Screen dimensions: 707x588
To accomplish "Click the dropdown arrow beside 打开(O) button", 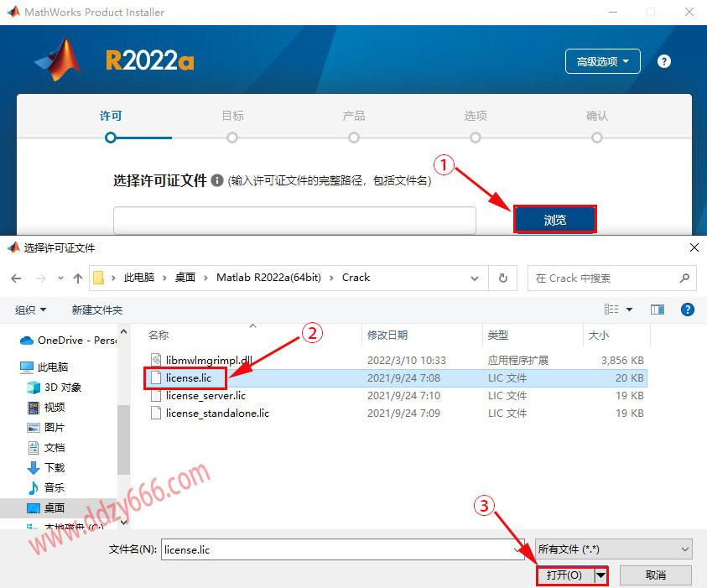I will [600, 575].
